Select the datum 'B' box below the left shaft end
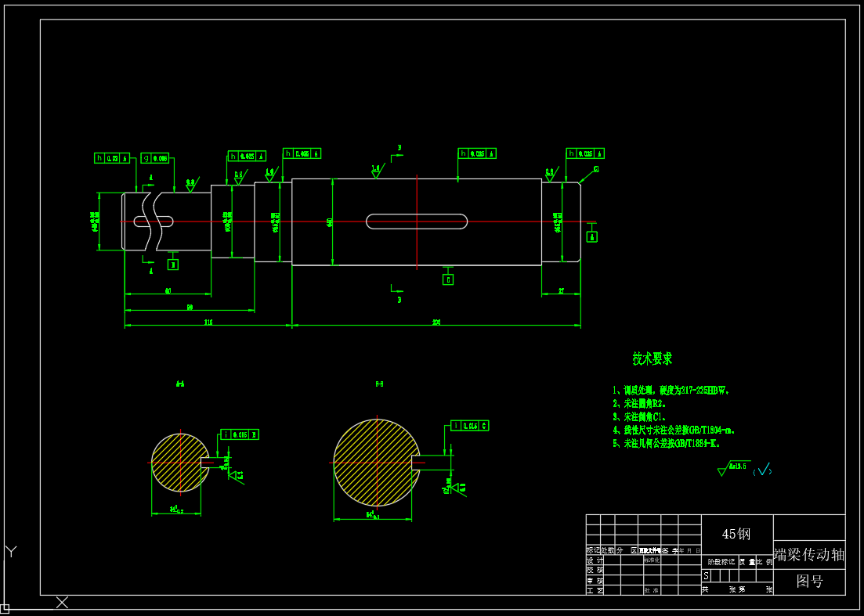 (173, 265)
